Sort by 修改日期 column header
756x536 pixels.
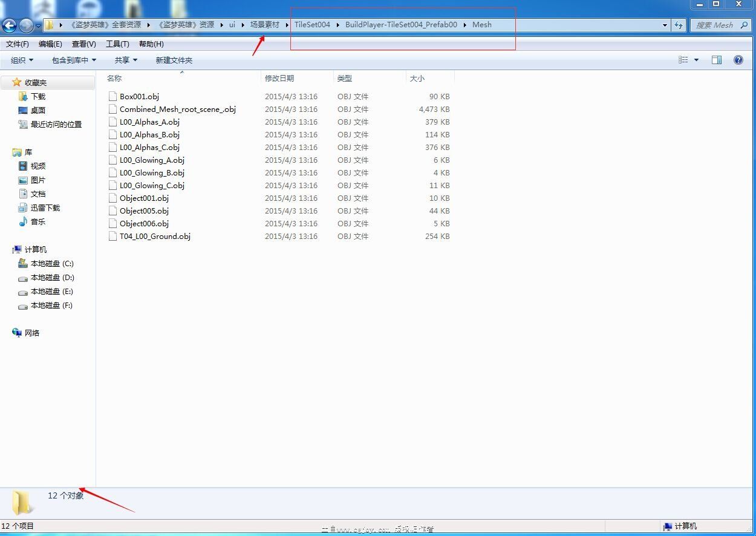[x=279, y=79]
